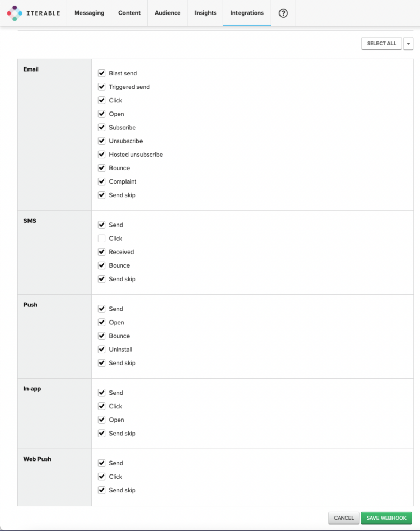Uncheck the Email Blast send checkbox

(x=102, y=74)
